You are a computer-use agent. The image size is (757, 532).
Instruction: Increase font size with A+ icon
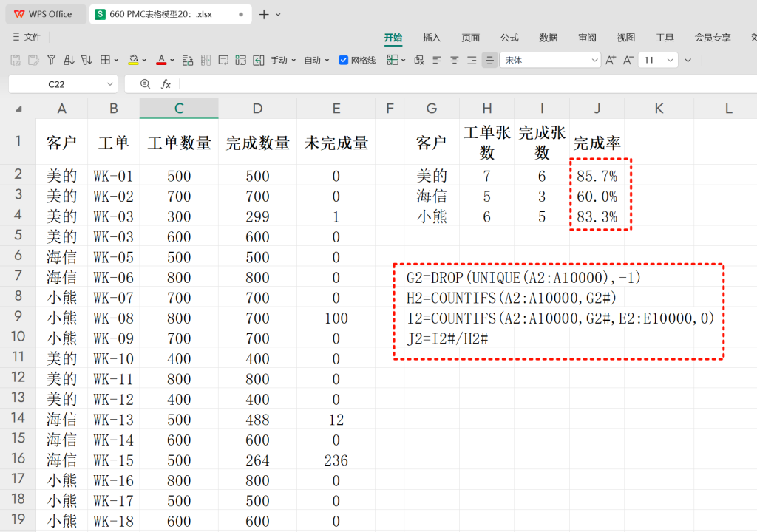pyautogui.click(x=611, y=61)
